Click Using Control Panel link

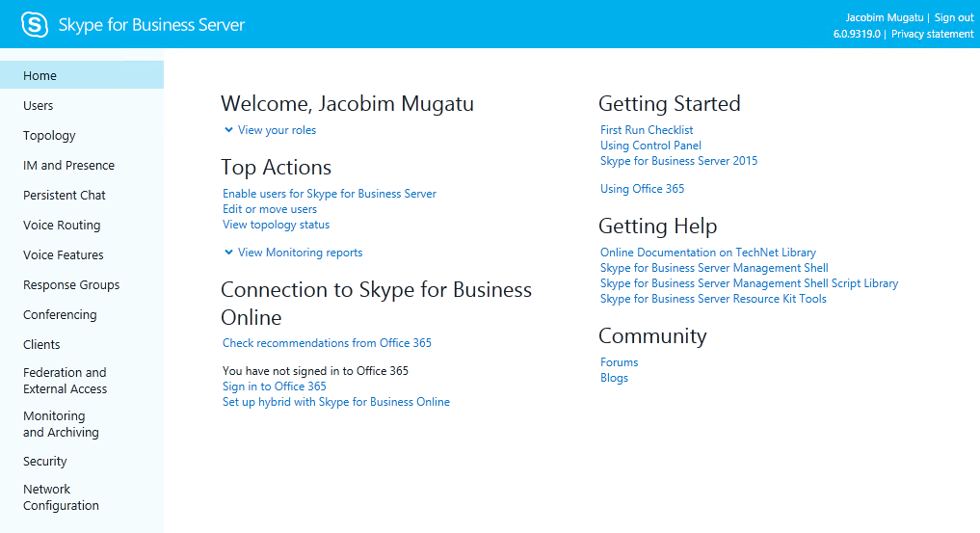(650, 146)
